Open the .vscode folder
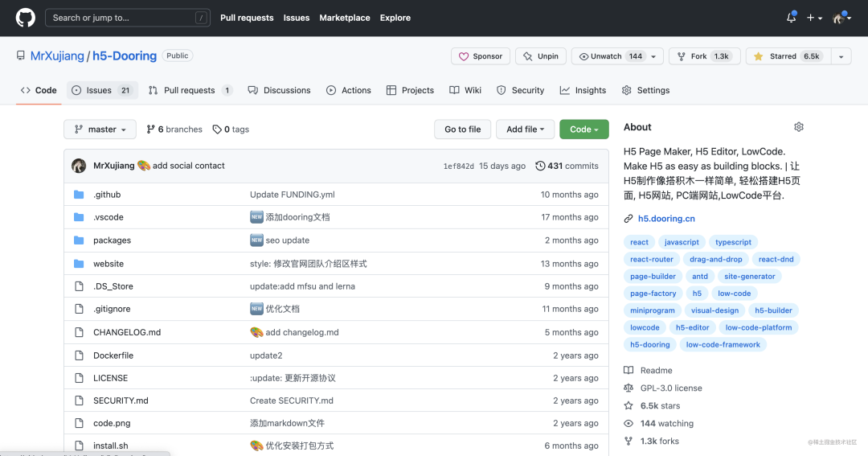868x456 pixels. pos(108,217)
